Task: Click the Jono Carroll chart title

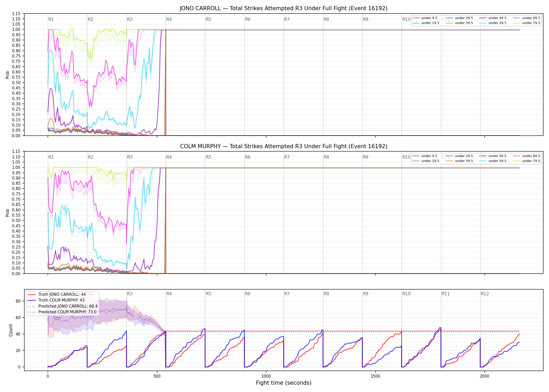Action: (284, 8)
